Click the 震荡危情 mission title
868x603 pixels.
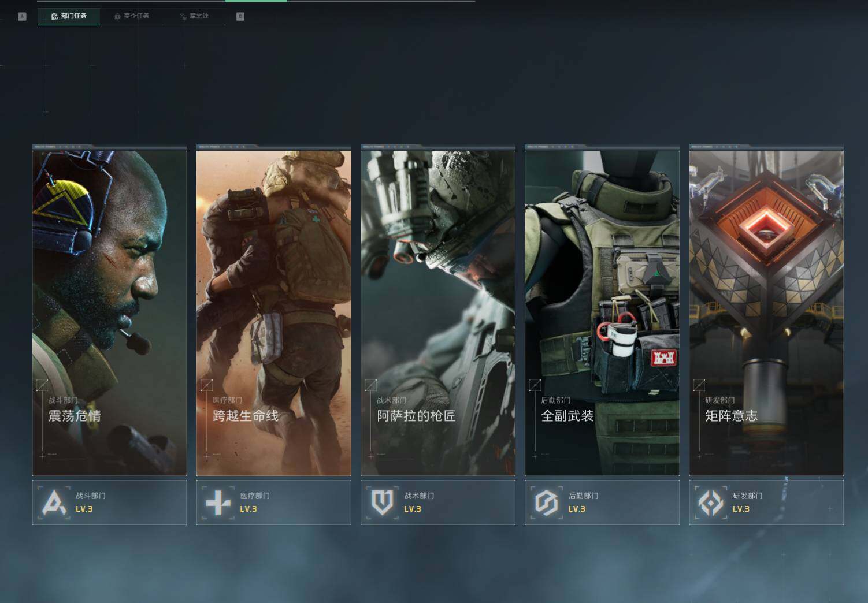(x=75, y=416)
